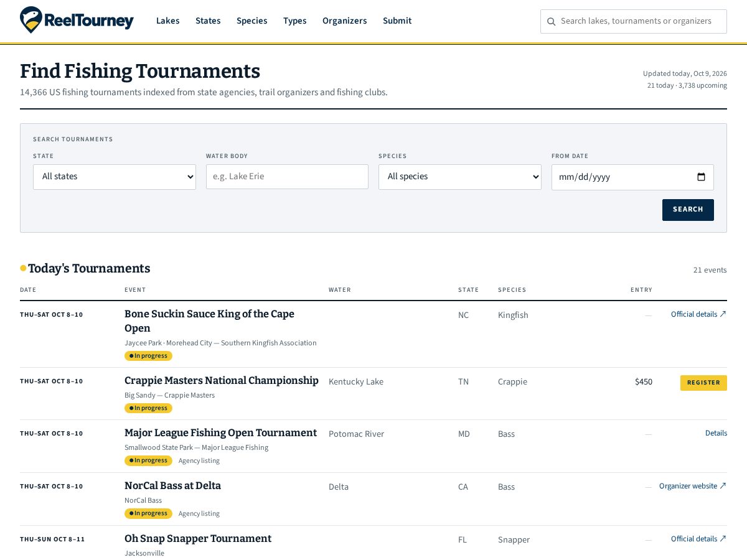Open Organizer website for NorCal Bass at Delta
Image resolution: width=747 pixels, height=560 pixels.
693,486
